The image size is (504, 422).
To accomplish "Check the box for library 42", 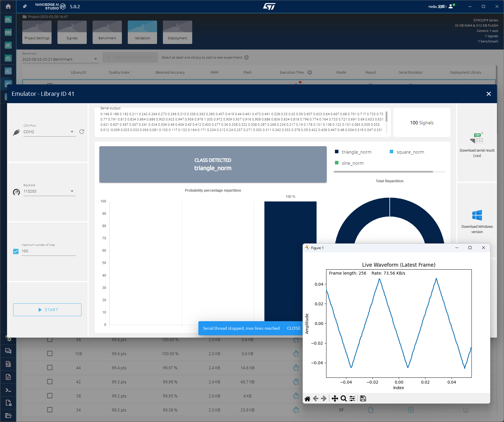I will (50, 382).
